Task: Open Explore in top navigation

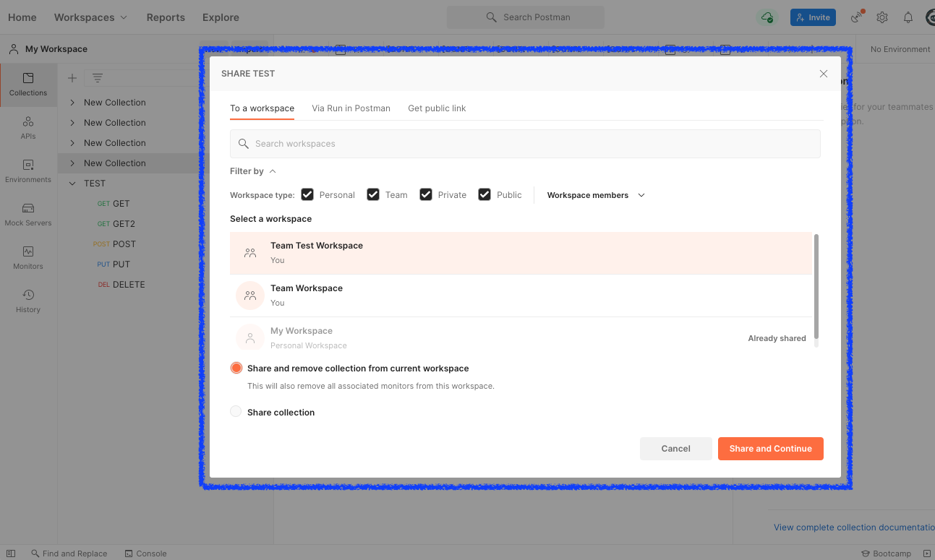Action: [221, 17]
